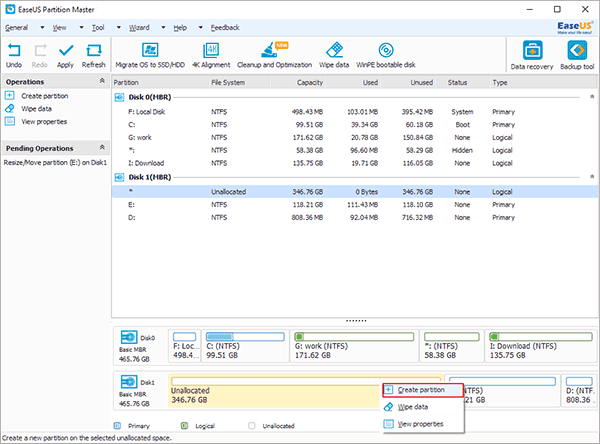Viewport: 600px width, 444px height.
Task: Open the Help menu
Action: (x=180, y=28)
